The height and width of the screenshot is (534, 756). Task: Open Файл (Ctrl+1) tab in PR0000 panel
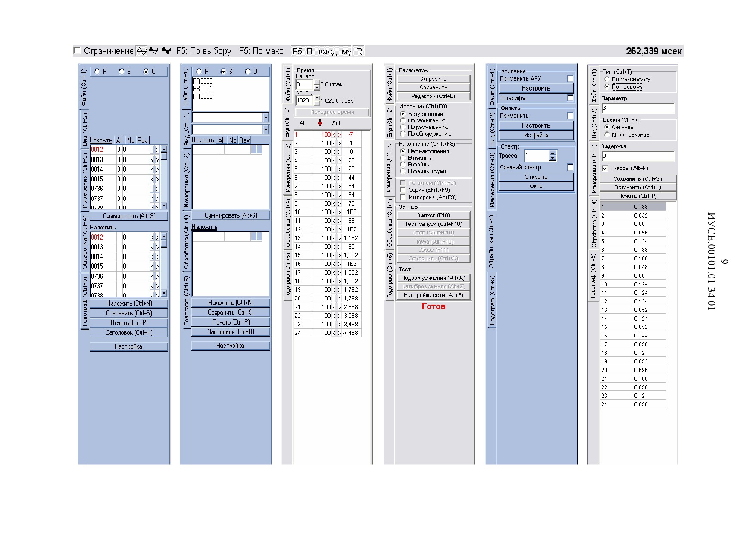(186, 87)
